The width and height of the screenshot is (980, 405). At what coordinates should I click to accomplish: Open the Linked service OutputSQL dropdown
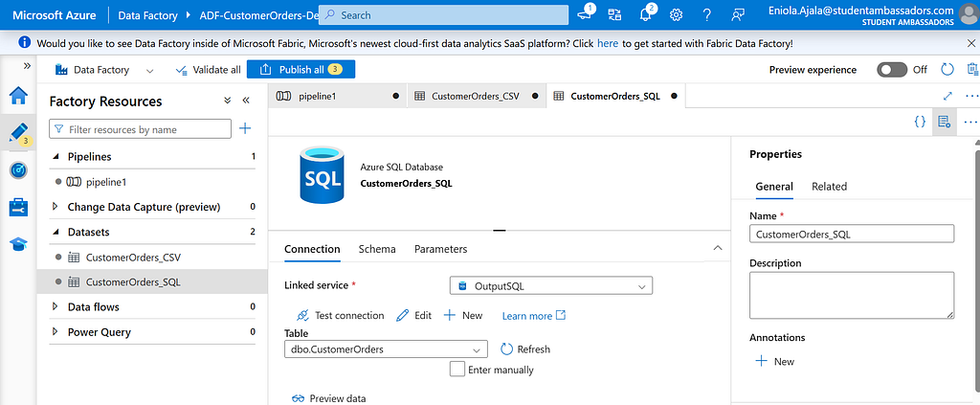pyautogui.click(x=550, y=285)
